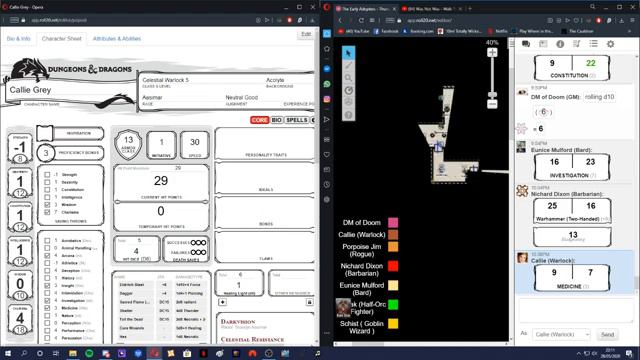Open the Journal info tab icon
The height and width of the screenshot is (360, 640).
point(560,44)
